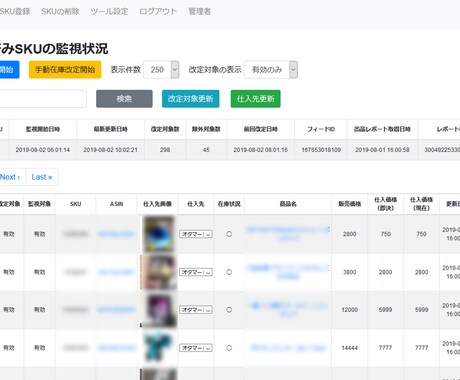
Task: Click the gray 検索 button
Action: pos(124,99)
